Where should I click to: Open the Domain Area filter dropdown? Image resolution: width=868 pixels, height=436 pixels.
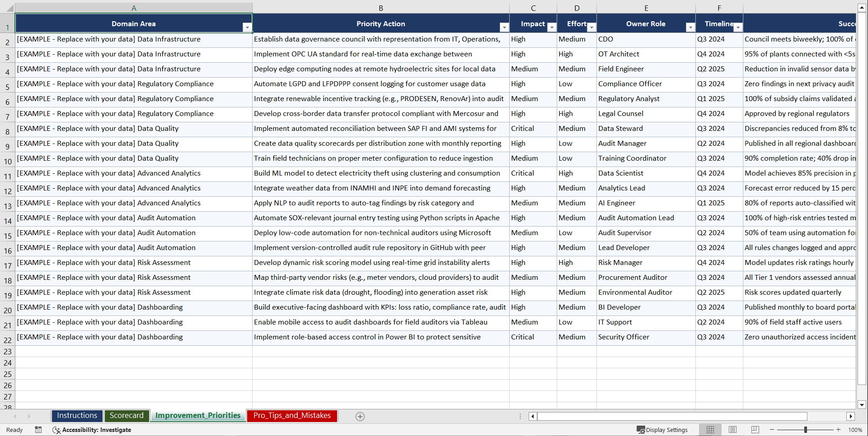point(247,27)
